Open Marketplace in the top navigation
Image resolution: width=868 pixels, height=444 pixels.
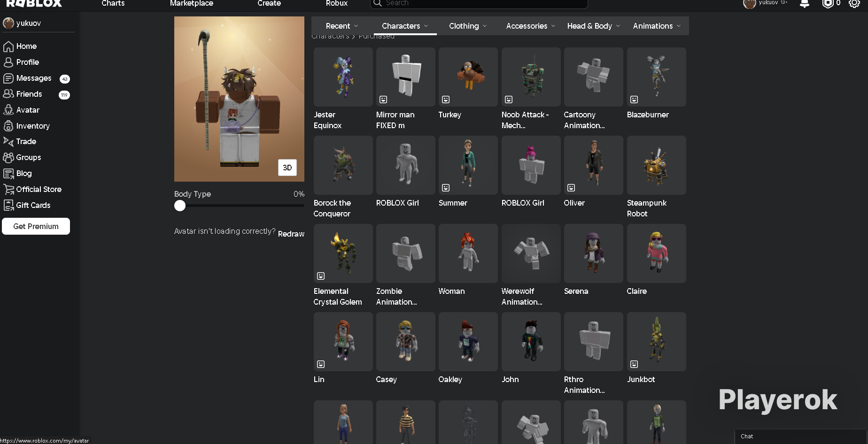coord(192,3)
